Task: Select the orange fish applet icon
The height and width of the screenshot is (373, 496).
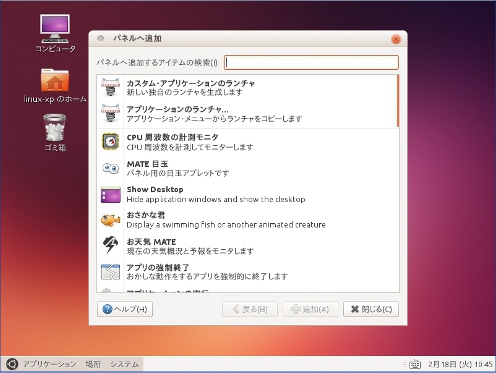Action: coord(110,220)
